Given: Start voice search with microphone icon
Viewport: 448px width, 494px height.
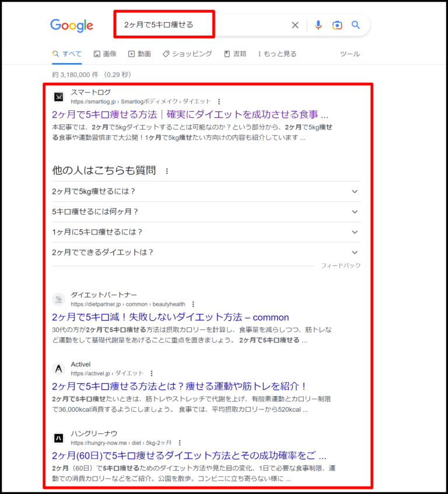Looking at the screenshot, I should [318, 25].
